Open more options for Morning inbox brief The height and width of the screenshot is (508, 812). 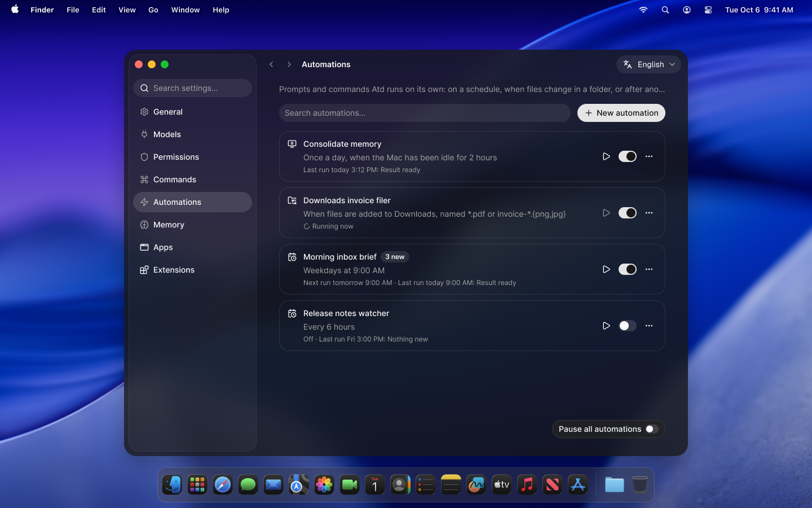click(649, 269)
